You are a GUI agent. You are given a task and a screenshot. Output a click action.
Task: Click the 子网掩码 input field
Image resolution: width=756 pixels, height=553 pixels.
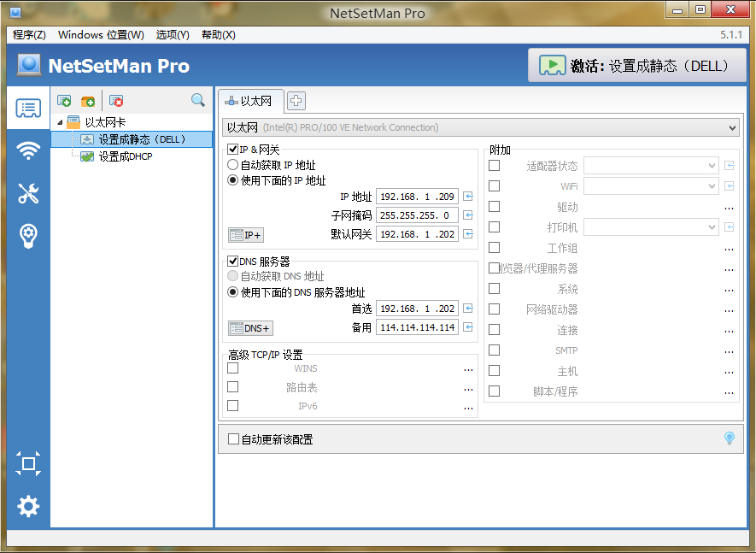417,215
